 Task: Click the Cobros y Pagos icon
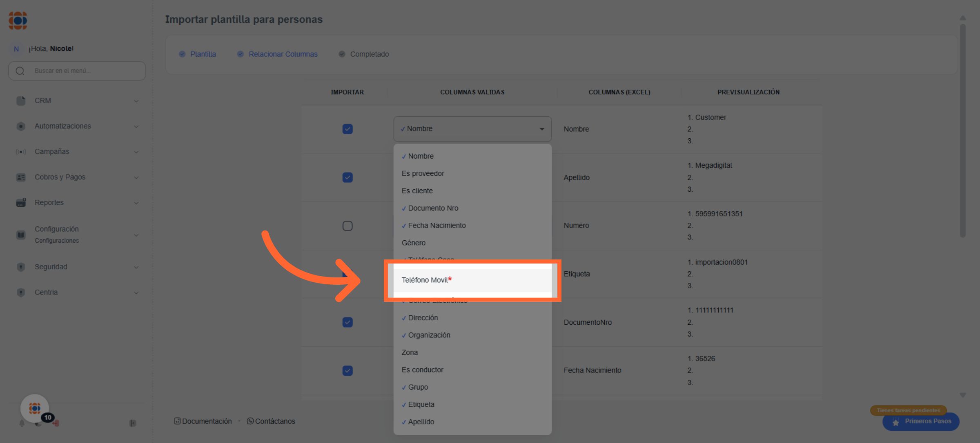click(x=21, y=177)
